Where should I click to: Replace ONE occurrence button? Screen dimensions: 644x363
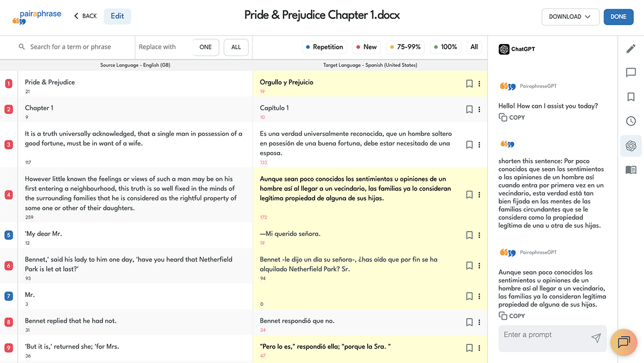point(206,47)
